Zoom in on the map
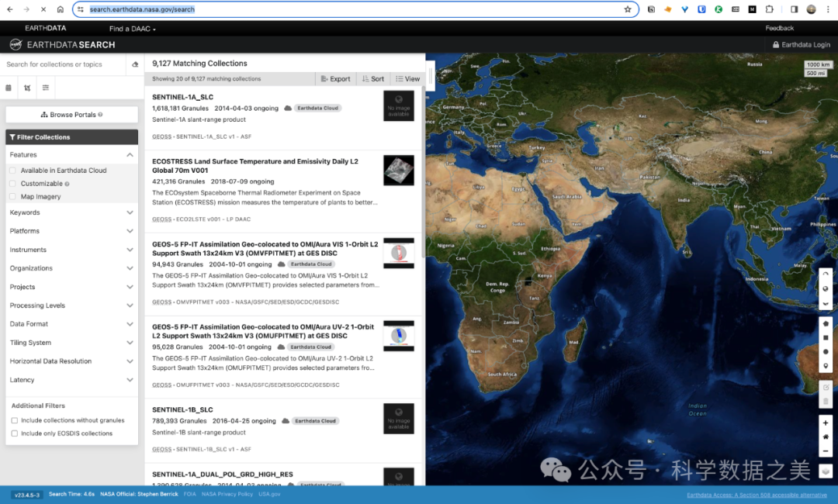 826,423
